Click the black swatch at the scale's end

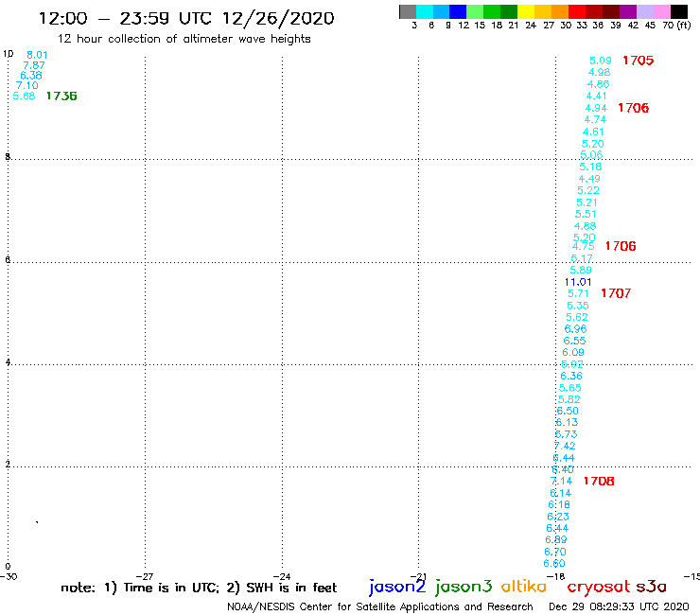click(679, 11)
